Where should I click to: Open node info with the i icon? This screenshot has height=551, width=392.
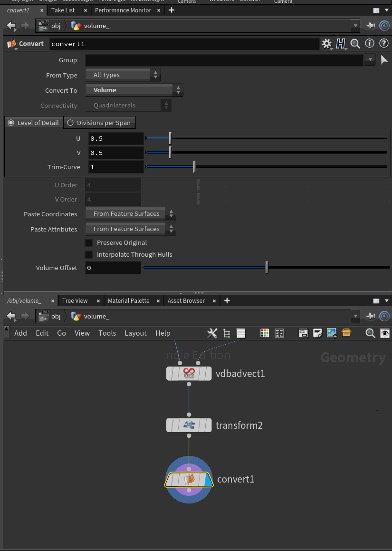pos(370,43)
